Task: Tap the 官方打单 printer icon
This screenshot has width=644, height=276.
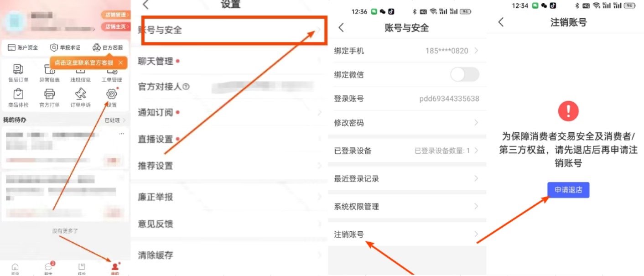Action: (x=49, y=94)
